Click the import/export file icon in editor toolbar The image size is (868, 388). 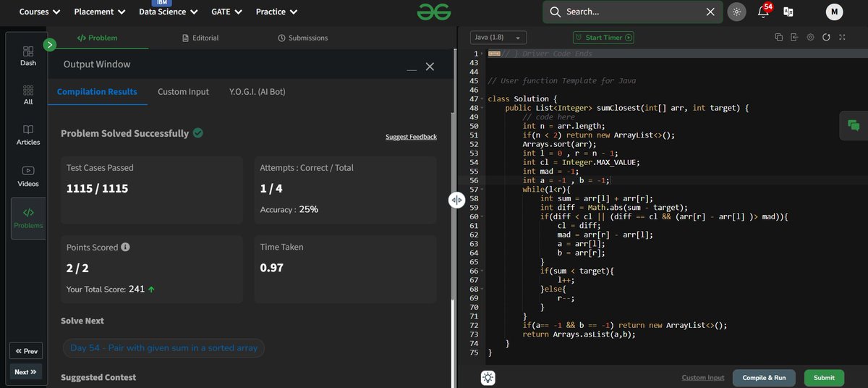pos(794,38)
